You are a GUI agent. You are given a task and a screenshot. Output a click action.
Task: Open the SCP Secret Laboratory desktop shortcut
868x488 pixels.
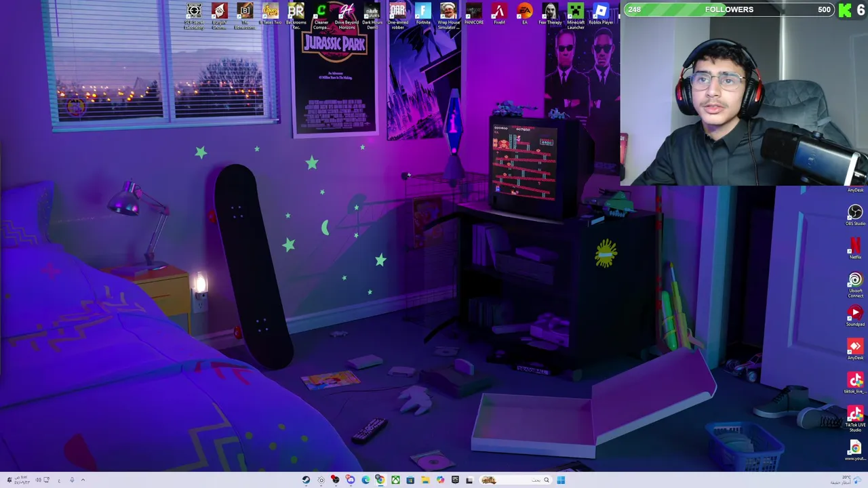[x=194, y=16]
